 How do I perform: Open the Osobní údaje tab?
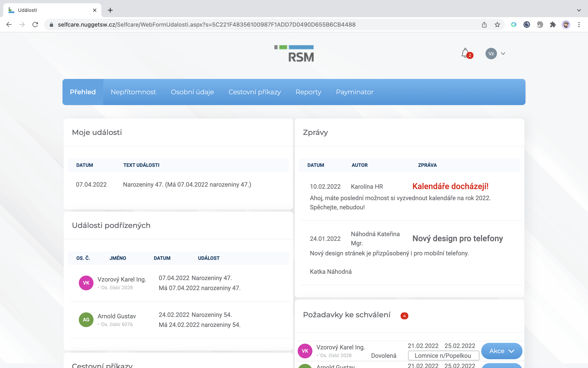coord(192,92)
